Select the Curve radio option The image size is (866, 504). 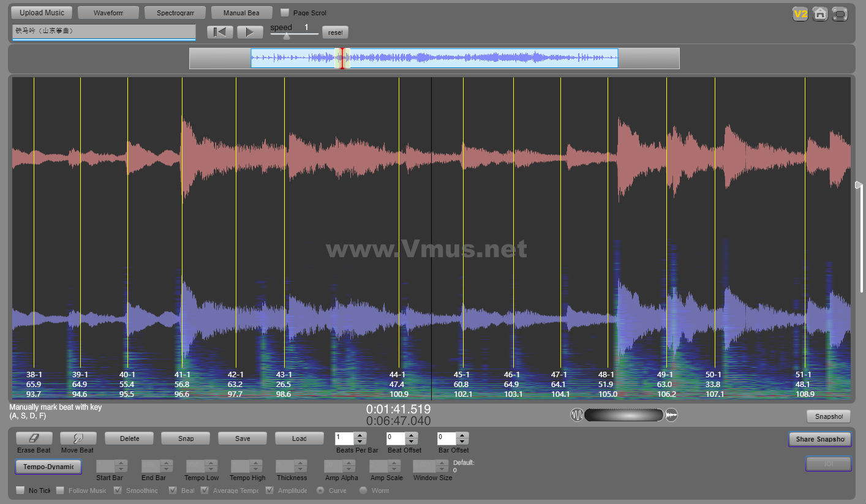pyautogui.click(x=320, y=490)
